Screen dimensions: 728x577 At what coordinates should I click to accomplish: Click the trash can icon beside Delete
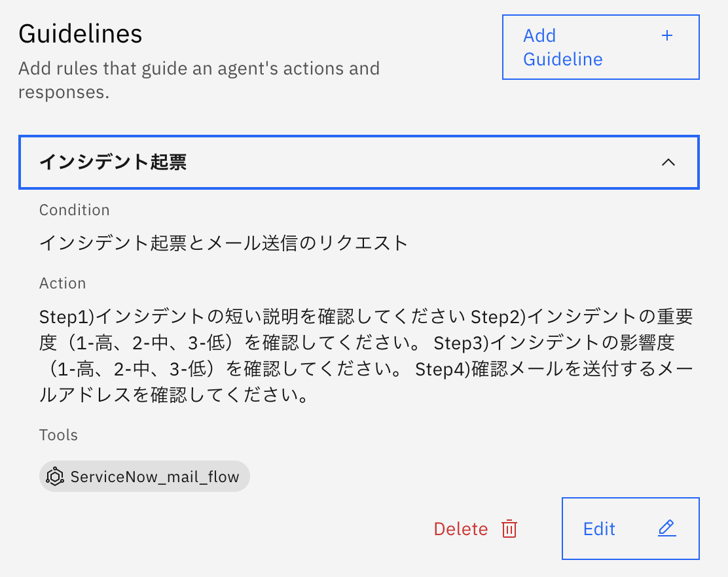pos(509,529)
